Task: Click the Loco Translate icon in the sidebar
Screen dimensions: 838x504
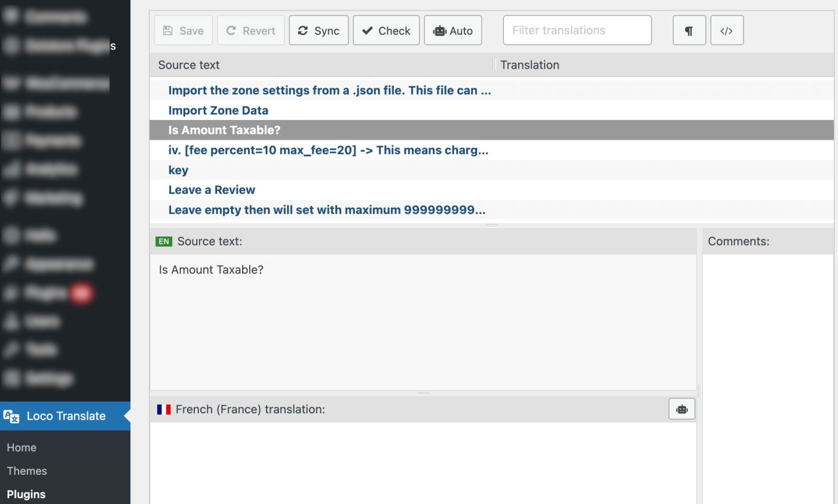Action: point(11,416)
